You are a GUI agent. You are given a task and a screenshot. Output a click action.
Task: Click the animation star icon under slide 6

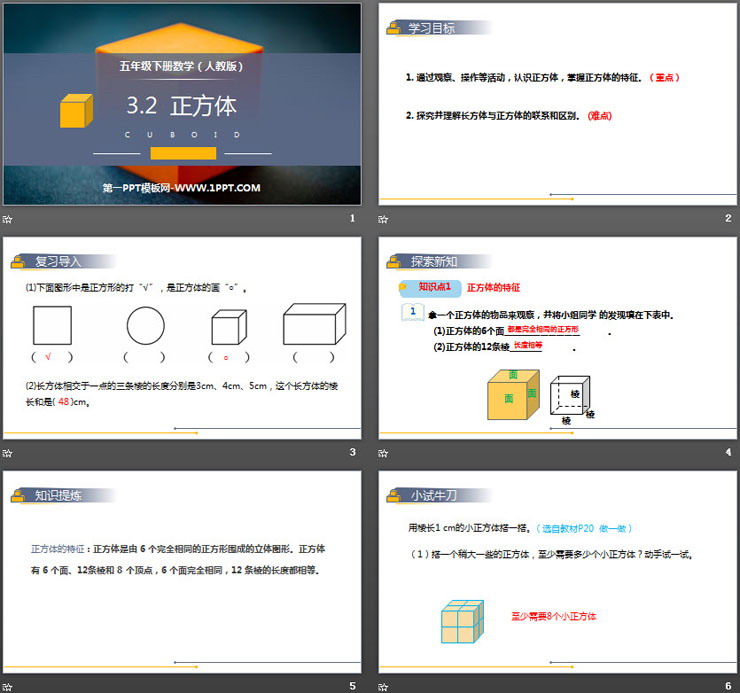click(384, 686)
